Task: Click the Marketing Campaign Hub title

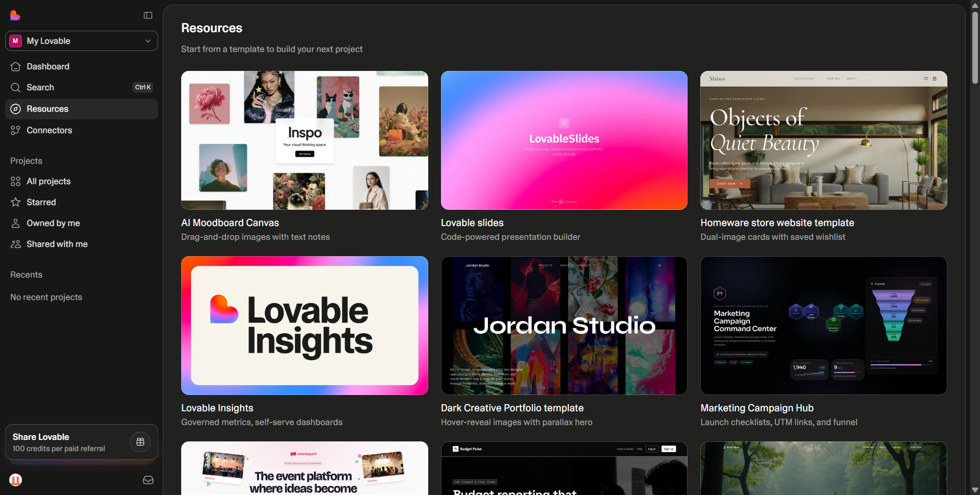Action: coord(757,408)
